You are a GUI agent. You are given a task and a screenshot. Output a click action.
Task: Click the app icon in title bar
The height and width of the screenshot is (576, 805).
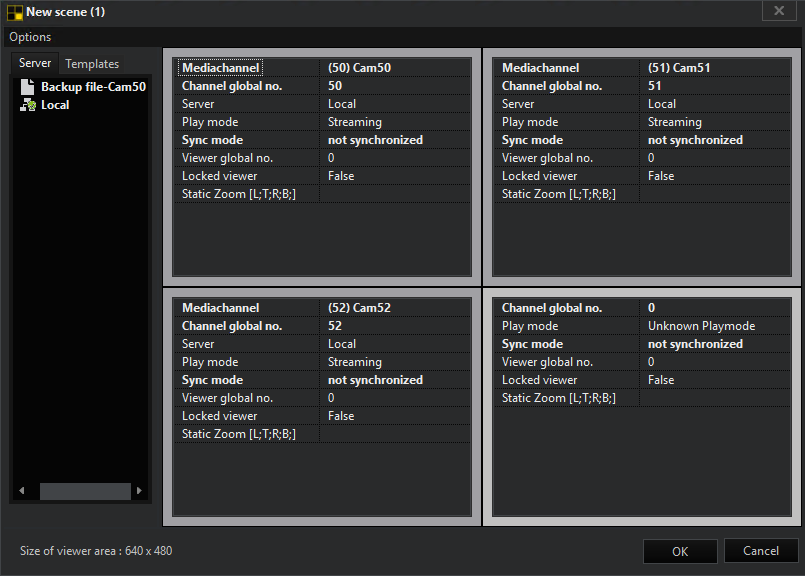tap(12, 12)
